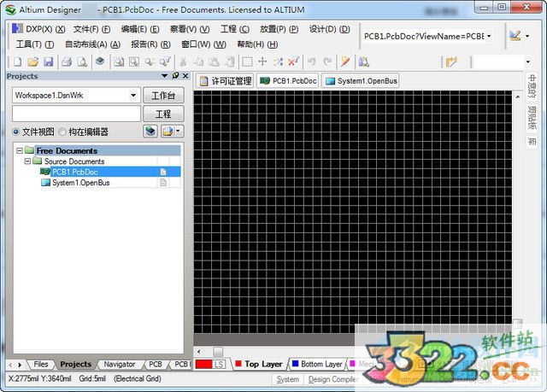
Task: Select the 文件视图 radio button
Action: [x=15, y=132]
